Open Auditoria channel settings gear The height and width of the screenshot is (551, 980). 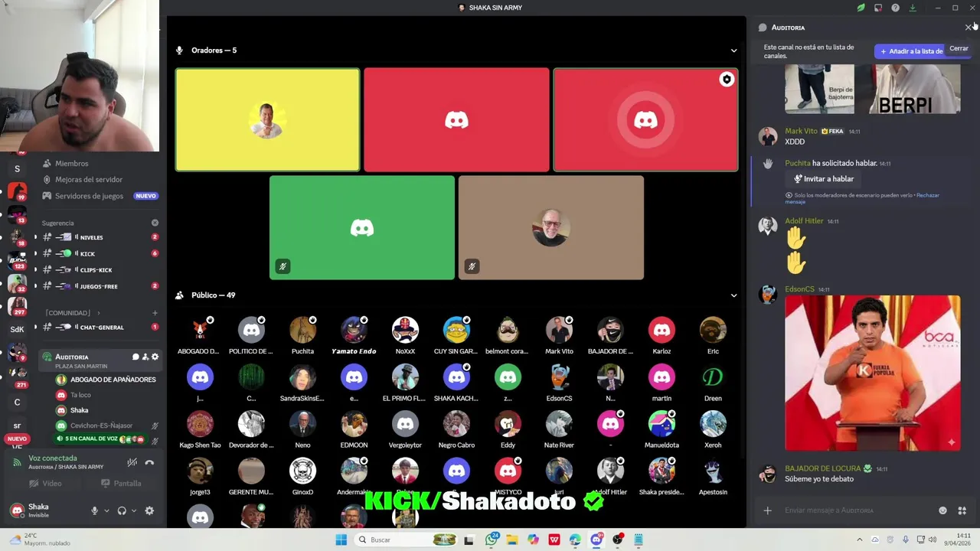(155, 357)
